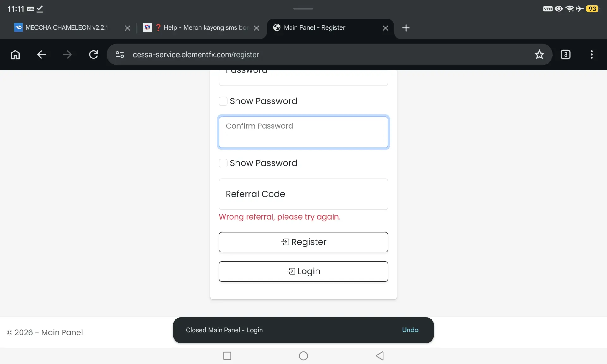Close the Main Panel - Register tab

[x=385, y=28]
